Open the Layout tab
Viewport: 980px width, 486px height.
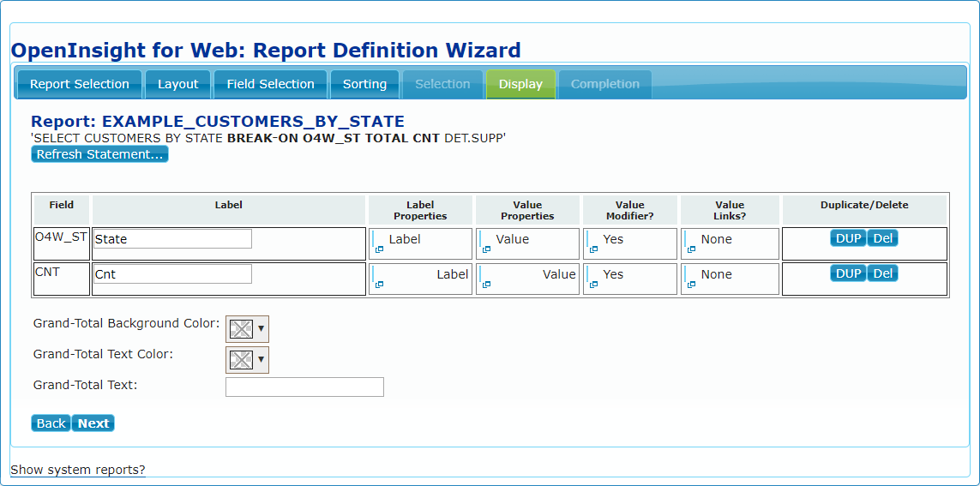pyautogui.click(x=178, y=84)
